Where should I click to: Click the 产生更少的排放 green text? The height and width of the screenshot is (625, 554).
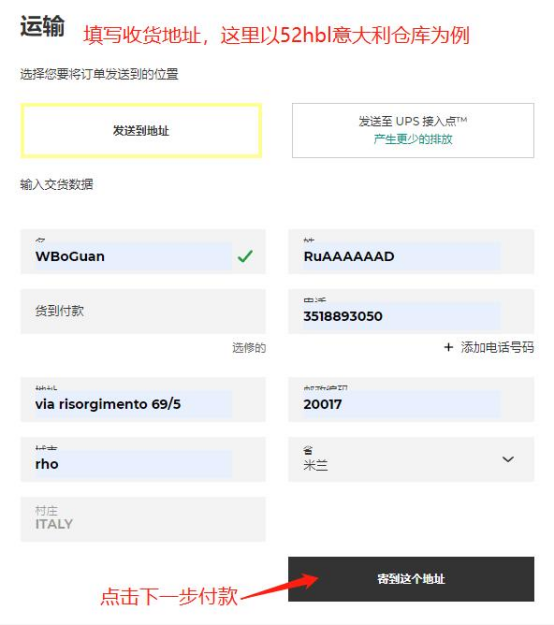click(x=413, y=139)
